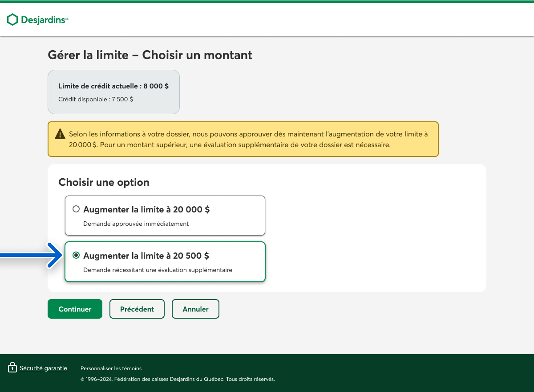Click the "Demande approuvée immédiatement" description text
The width and height of the screenshot is (534, 392).
(x=136, y=224)
